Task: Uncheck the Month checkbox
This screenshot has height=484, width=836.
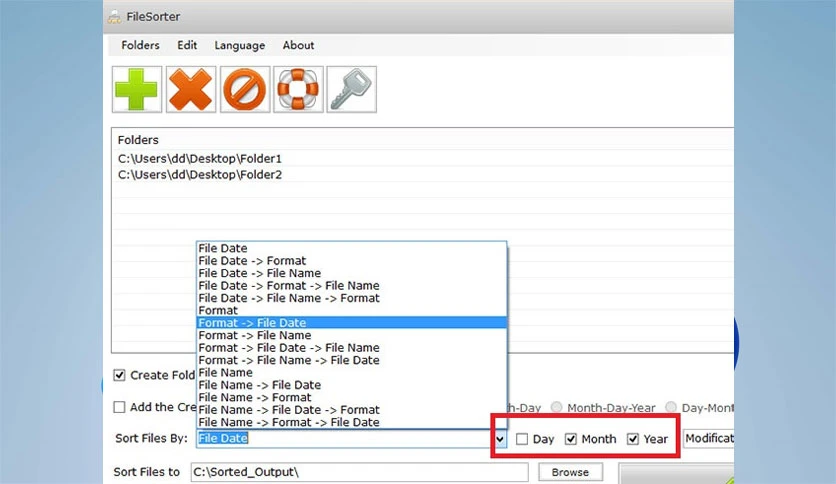Action: point(571,439)
